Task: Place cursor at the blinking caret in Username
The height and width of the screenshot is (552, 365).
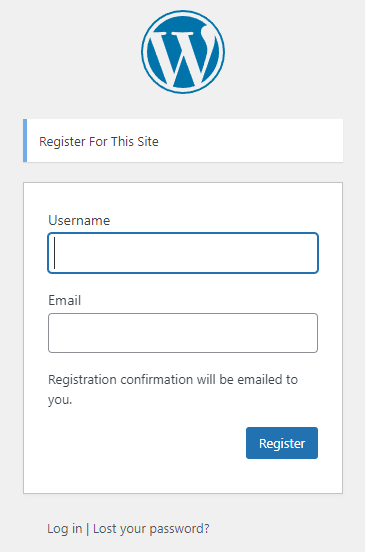Action: pyautogui.click(x=55, y=253)
